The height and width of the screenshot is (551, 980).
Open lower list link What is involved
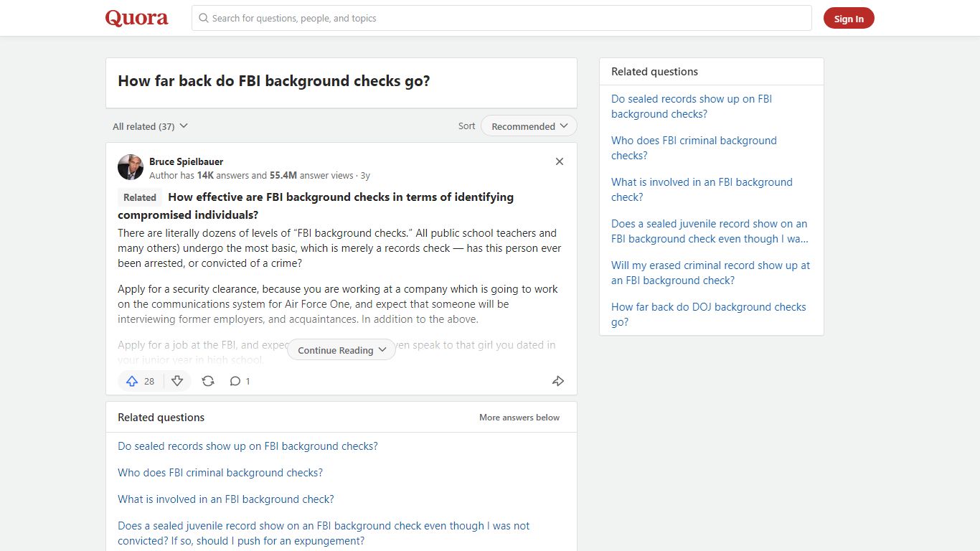(226, 499)
